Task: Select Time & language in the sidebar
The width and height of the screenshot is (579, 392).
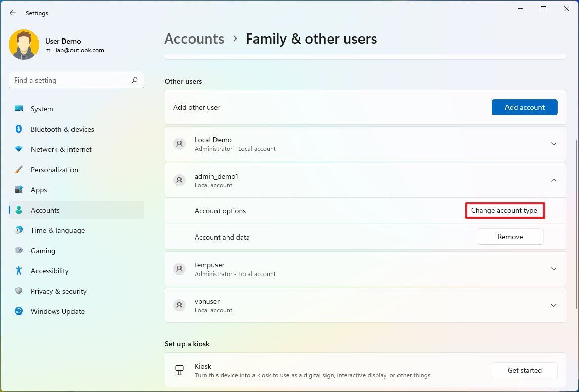Action: click(57, 230)
